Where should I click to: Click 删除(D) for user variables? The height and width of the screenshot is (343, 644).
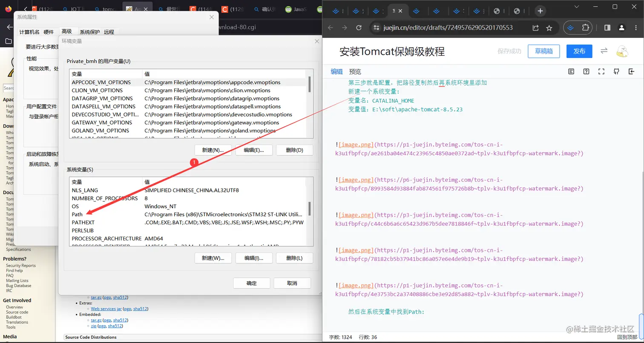(x=294, y=150)
